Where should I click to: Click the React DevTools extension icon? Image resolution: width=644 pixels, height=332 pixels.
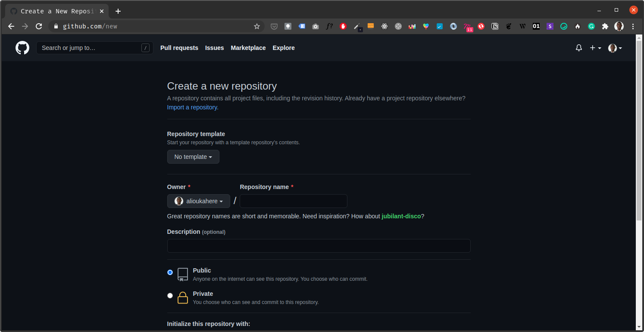[x=385, y=26]
